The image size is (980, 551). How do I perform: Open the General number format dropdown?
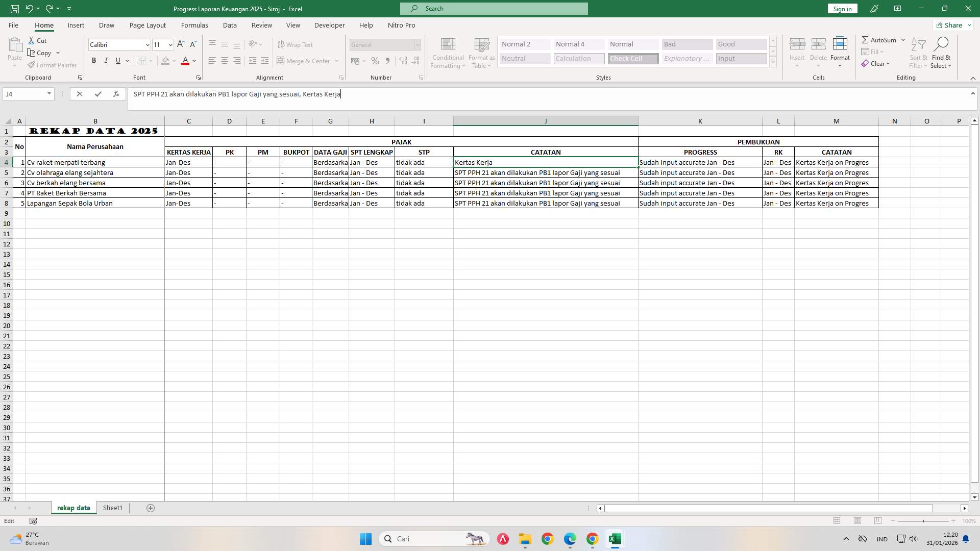[417, 45]
